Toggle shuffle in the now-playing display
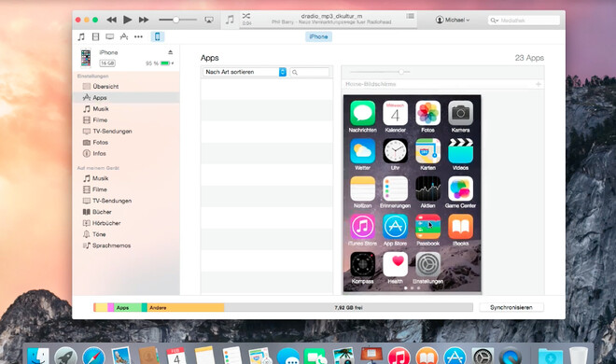This screenshot has width=616, height=364. (x=246, y=16)
